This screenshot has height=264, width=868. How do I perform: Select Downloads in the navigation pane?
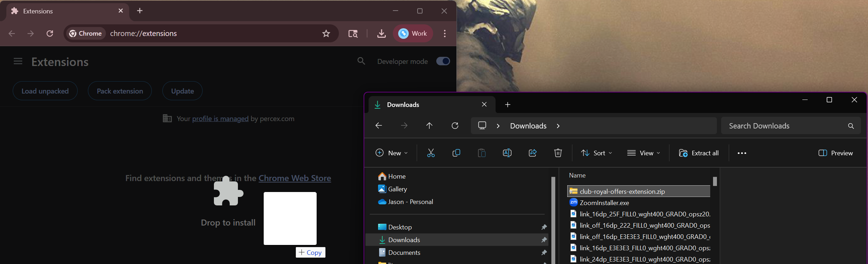pyautogui.click(x=457, y=240)
